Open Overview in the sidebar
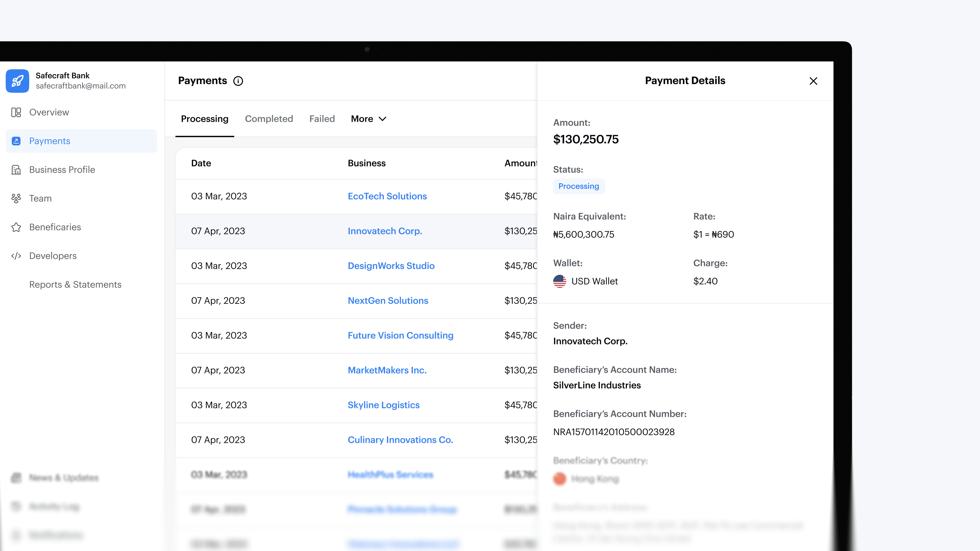The image size is (980, 551). (x=81, y=112)
